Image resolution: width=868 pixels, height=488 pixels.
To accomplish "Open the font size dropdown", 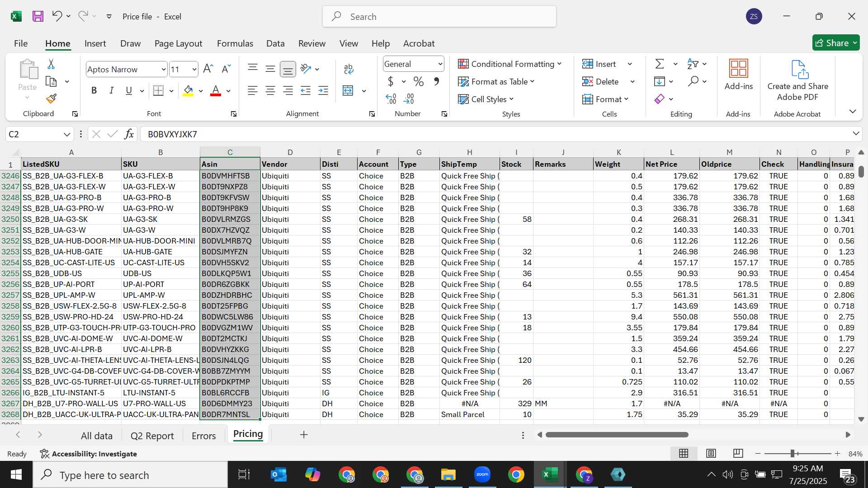I will click(194, 69).
